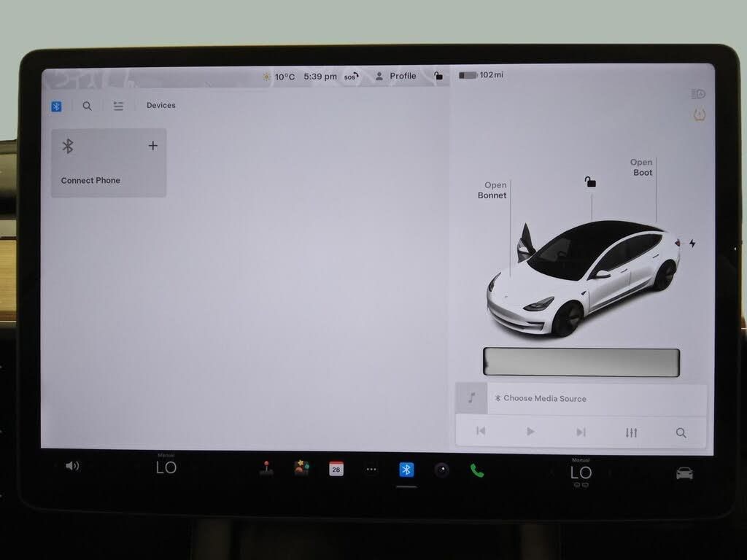Toggle the unlock padlock above the car
747x560 pixels.
click(590, 182)
